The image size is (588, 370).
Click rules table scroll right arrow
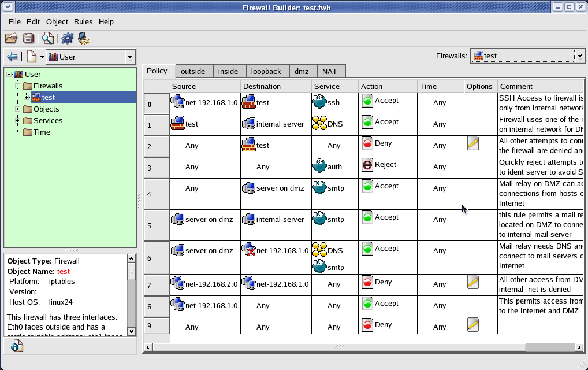[x=580, y=347]
